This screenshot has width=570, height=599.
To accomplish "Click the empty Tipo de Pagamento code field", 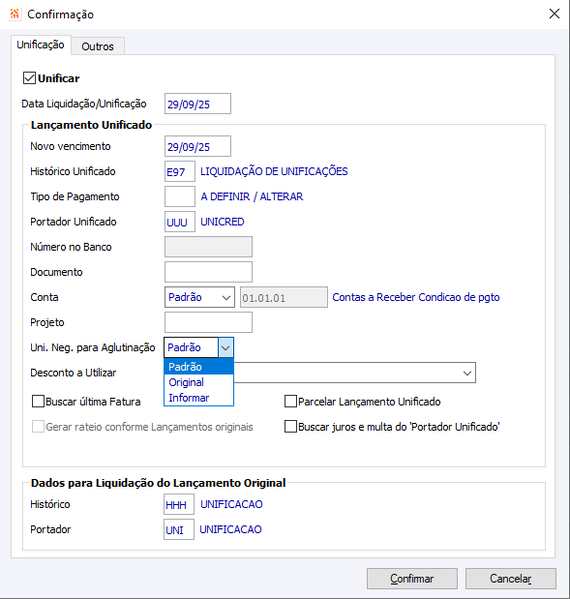I will click(180, 196).
